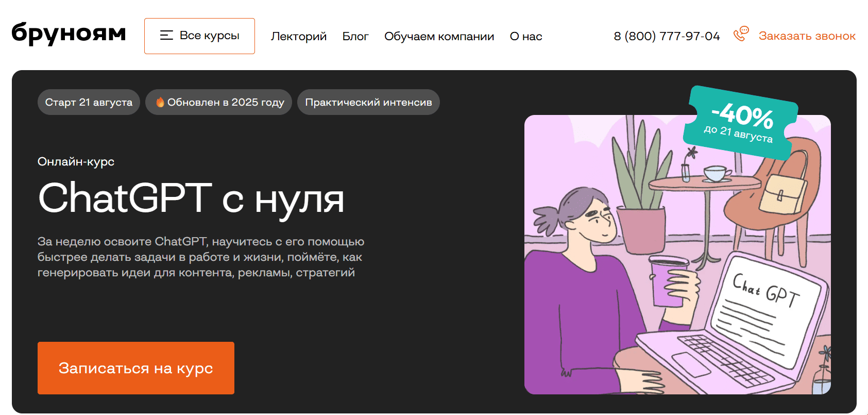
Task: Click the Онлайн-курс label
Action: pyautogui.click(x=76, y=162)
